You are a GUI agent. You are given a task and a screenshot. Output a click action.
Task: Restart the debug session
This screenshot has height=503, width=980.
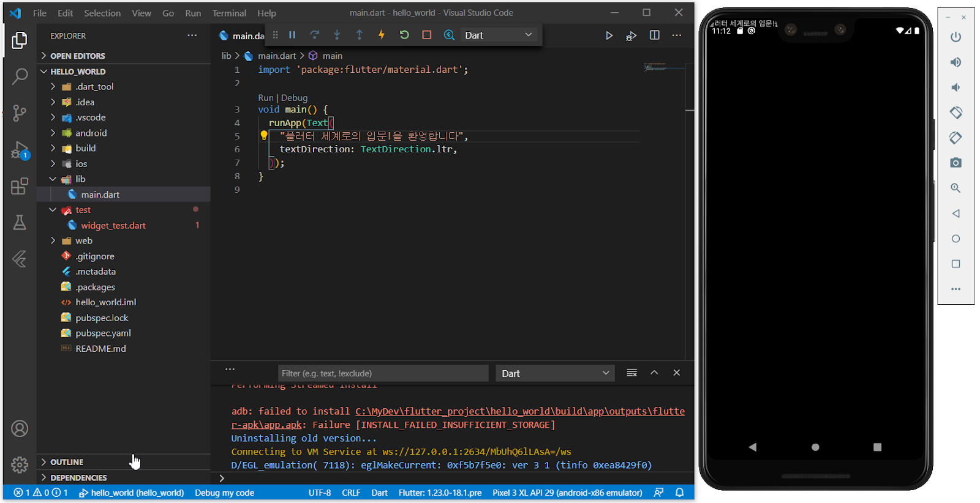tap(404, 35)
